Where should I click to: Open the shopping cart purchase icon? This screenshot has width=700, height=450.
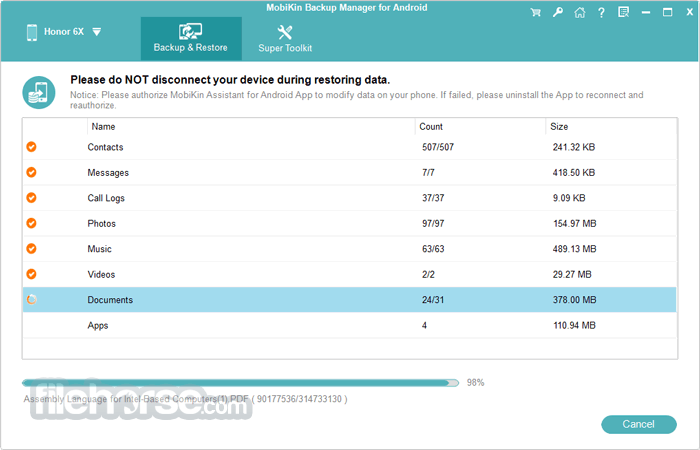pyautogui.click(x=535, y=12)
